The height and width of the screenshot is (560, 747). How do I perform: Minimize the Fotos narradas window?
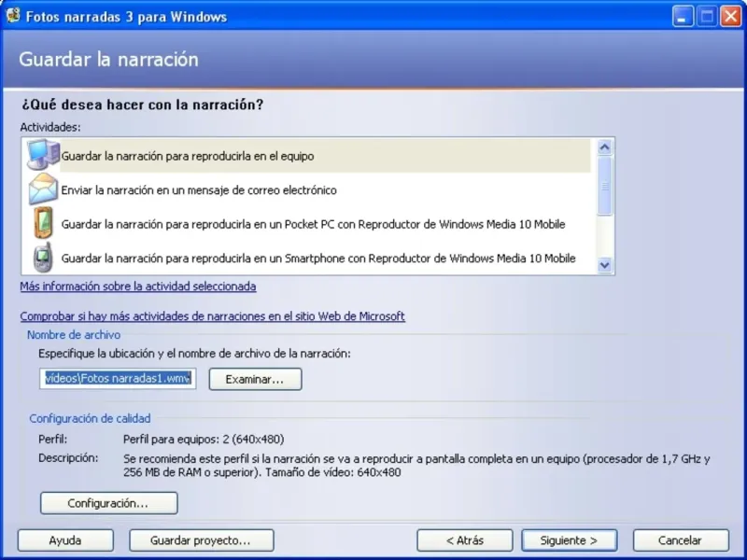pyautogui.click(x=683, y=17)
